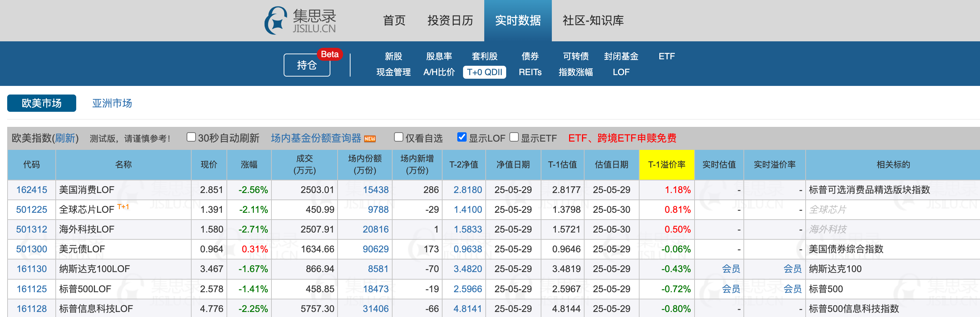Go to ETF section in submenu
This screenshot has height=317, width=980.
(x=667, y=56)
